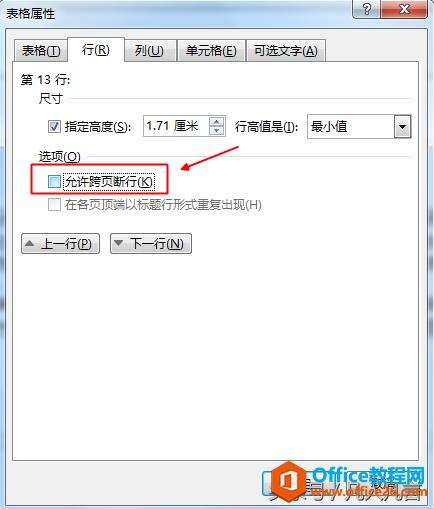The height and width of the screenshot is (509, 434).
Task: Click the 1.71 厘米 height input field
Action: [176, 126]
